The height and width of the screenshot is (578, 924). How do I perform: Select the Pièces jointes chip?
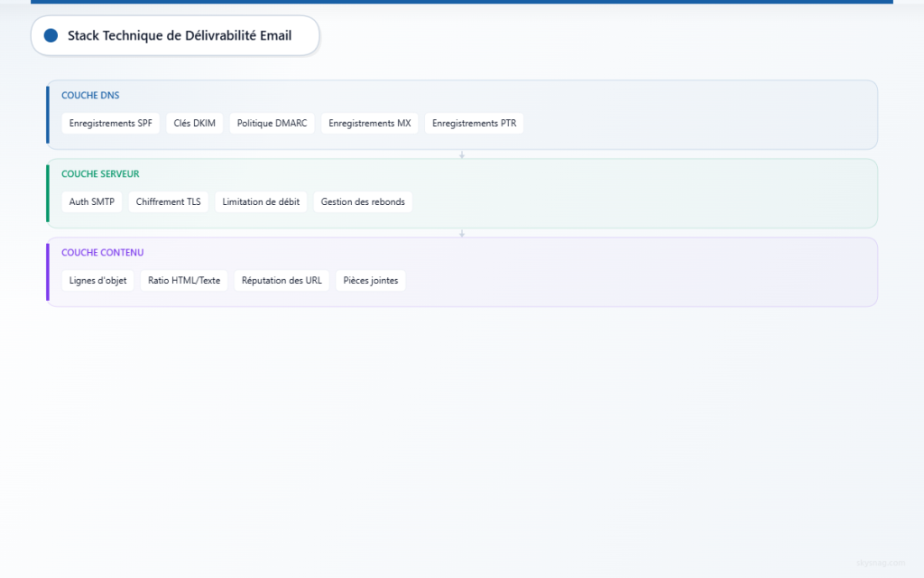[x=370, y=280]
